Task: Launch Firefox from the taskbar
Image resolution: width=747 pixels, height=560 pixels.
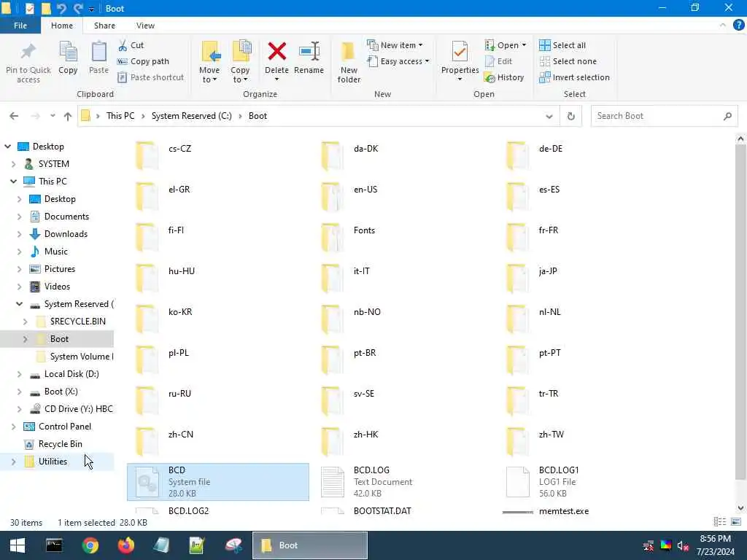Action: point(126,545)
